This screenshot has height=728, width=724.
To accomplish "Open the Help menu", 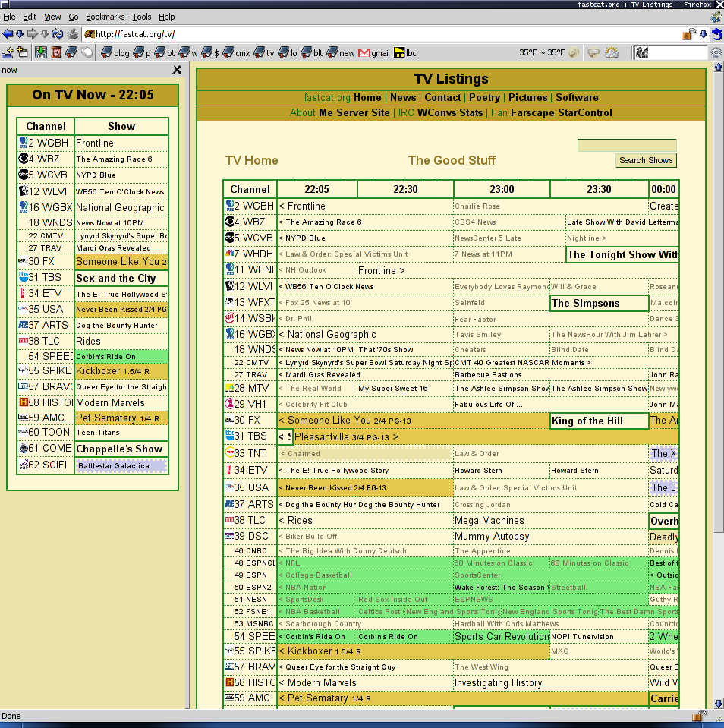I will (167, 17).
